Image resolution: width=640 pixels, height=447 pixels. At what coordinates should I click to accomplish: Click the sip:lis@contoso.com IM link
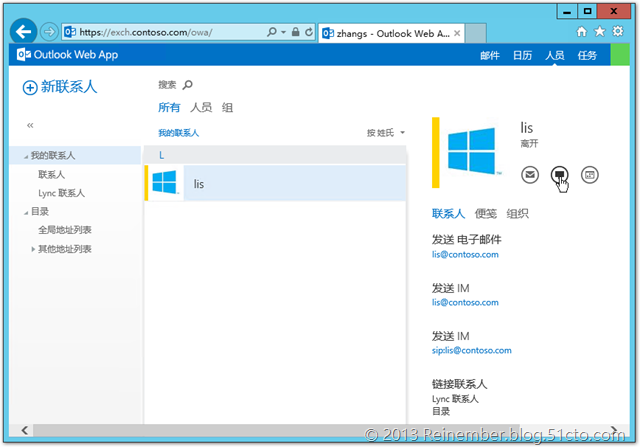click(471, 351)
